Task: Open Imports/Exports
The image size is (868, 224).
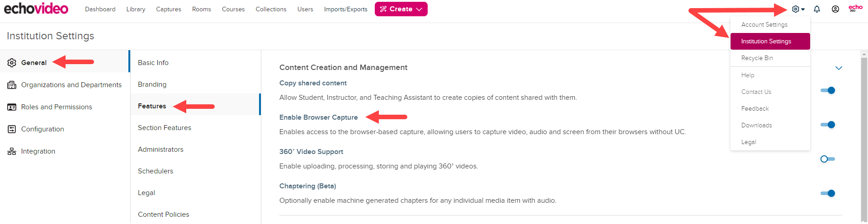Action: (345, 9)
